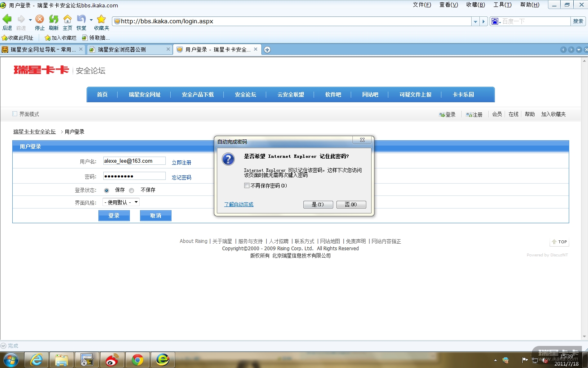Click the Baidu paw search engine icon
The image size is (588, 368).
pos(495,21)
